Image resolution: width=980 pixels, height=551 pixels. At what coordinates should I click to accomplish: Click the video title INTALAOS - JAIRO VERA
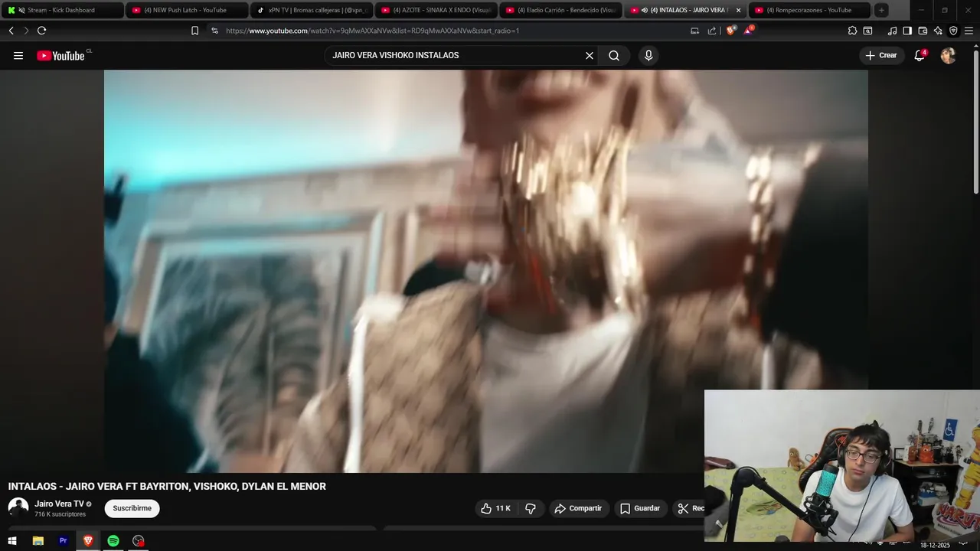[x=167, y=486]
